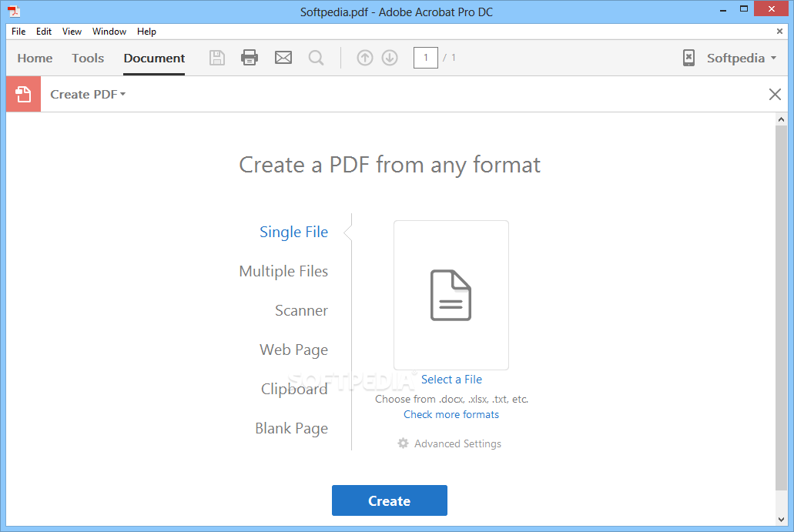The image size is (794, 532).
Task: Click the document placeholder file icon
Action: pos(451,295)
